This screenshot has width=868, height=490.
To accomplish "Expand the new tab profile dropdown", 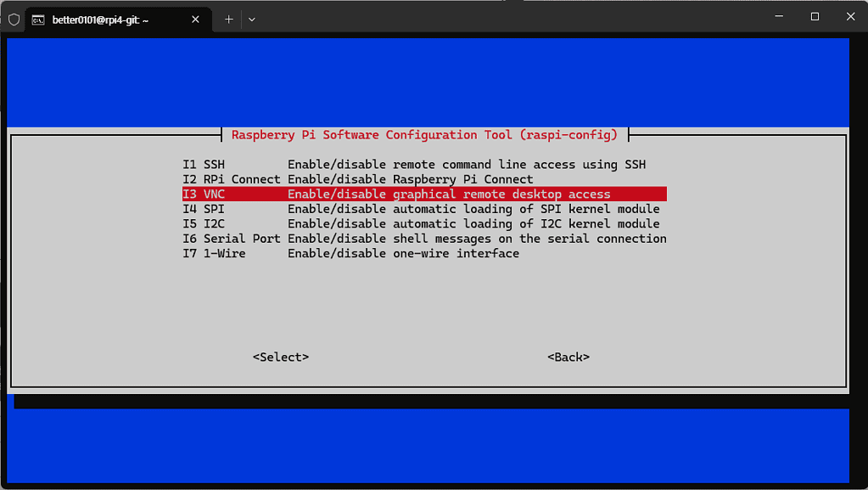I will point(251,19).
